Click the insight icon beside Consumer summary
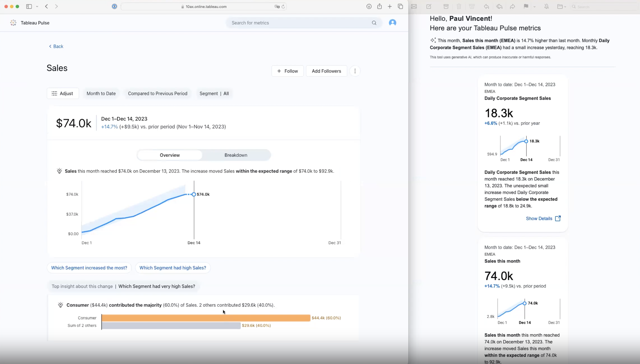Screen dimensions: 640x364 (x=60, y=305)
